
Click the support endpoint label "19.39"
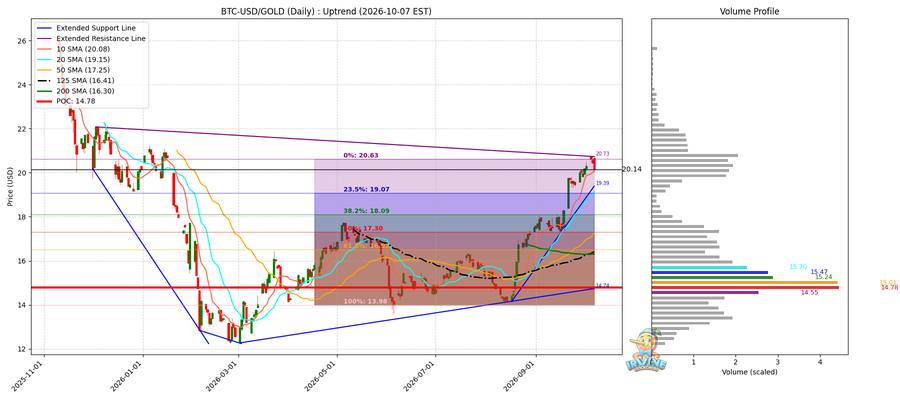[x=602, y=183]
